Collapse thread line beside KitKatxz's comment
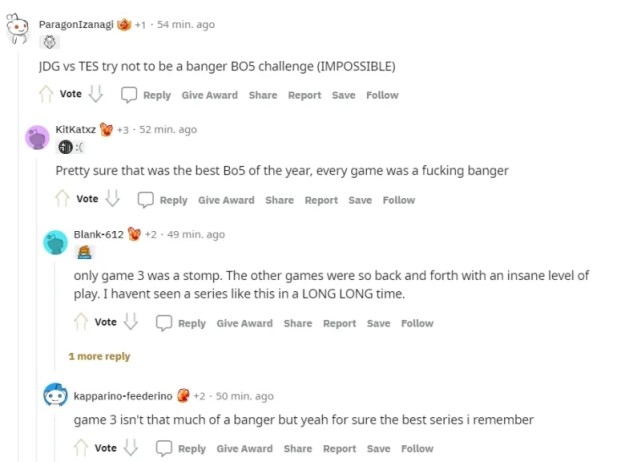This screenshot has height=462, width=641. 37,307
